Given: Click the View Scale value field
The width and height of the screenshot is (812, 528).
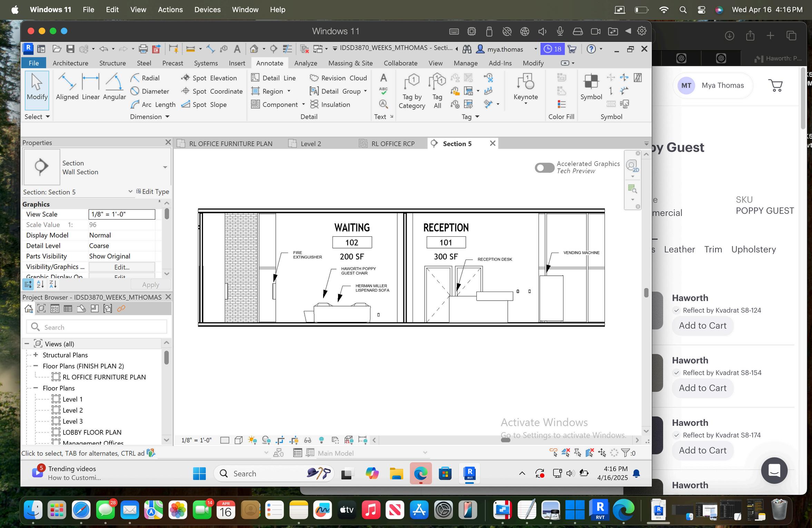Looking at the screenshot, I should [122, 214].
